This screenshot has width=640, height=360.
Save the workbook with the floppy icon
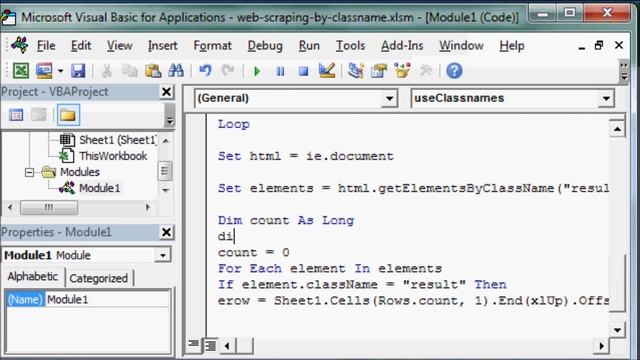coord(78,71)
